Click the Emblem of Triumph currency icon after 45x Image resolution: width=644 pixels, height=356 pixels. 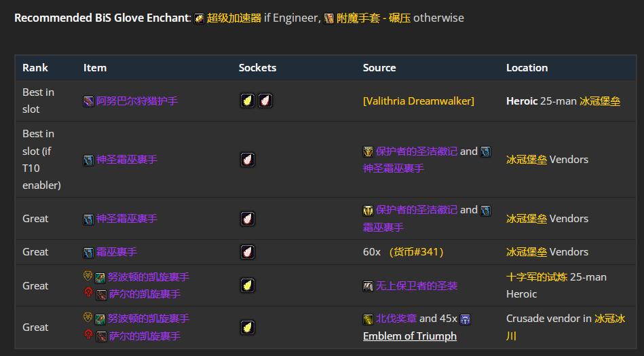[x=465, y=319]
